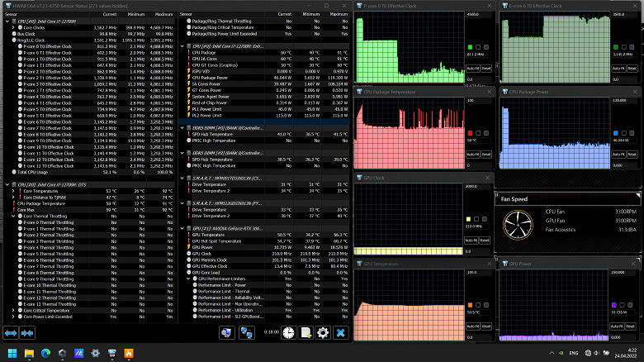Click the expand columns double-arrow icon
644x362 pixels.
tap(12, 332)
